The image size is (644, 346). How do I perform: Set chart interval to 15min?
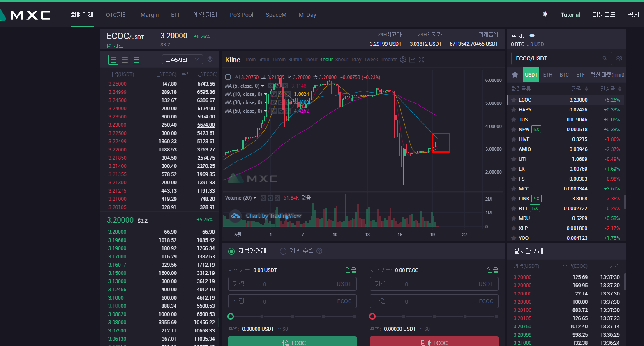click(x=279, y=60)
